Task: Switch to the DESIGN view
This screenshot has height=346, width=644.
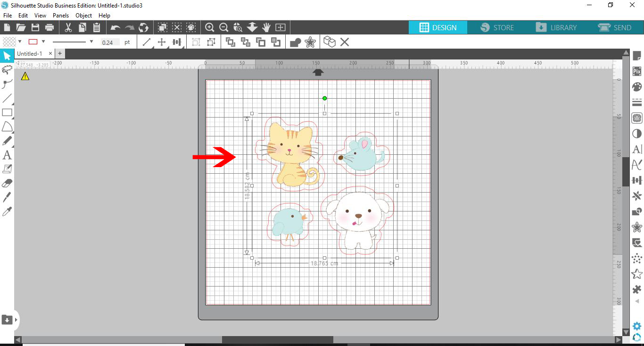Action: 438,27
